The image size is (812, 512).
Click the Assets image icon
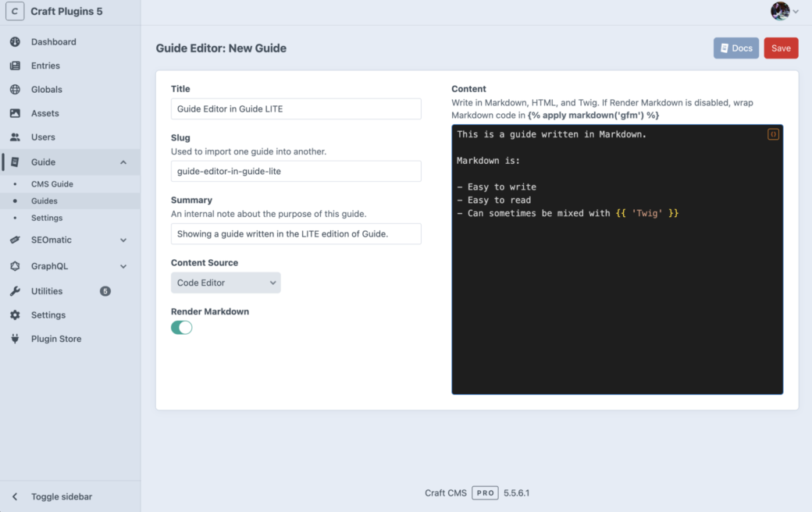[15, 113]
